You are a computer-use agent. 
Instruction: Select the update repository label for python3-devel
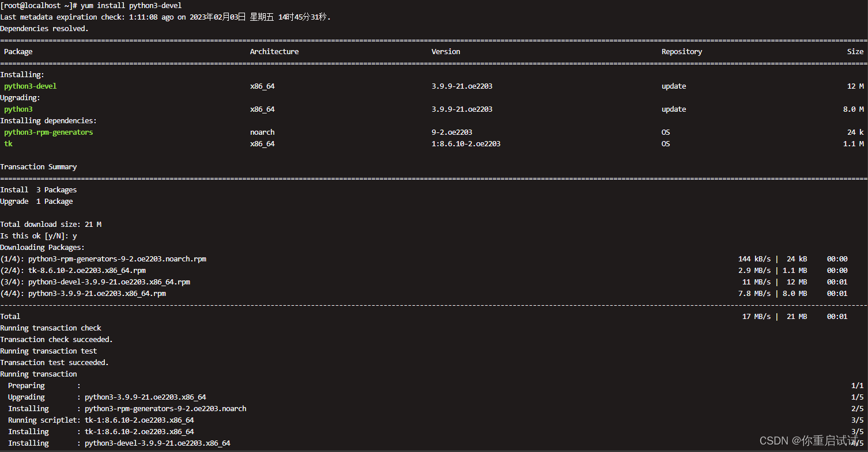tap(674, 86)
